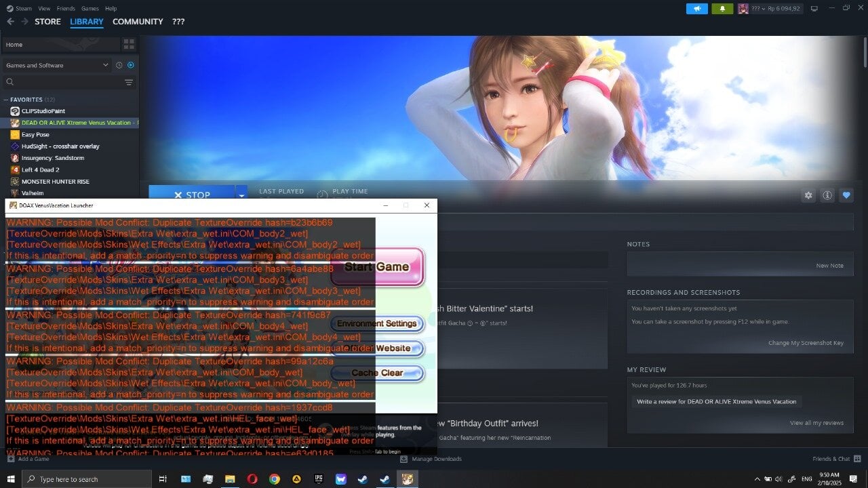868x488 pixels.
Task: Open advanced filter options in library search
Action: click(x=129, y=82)
